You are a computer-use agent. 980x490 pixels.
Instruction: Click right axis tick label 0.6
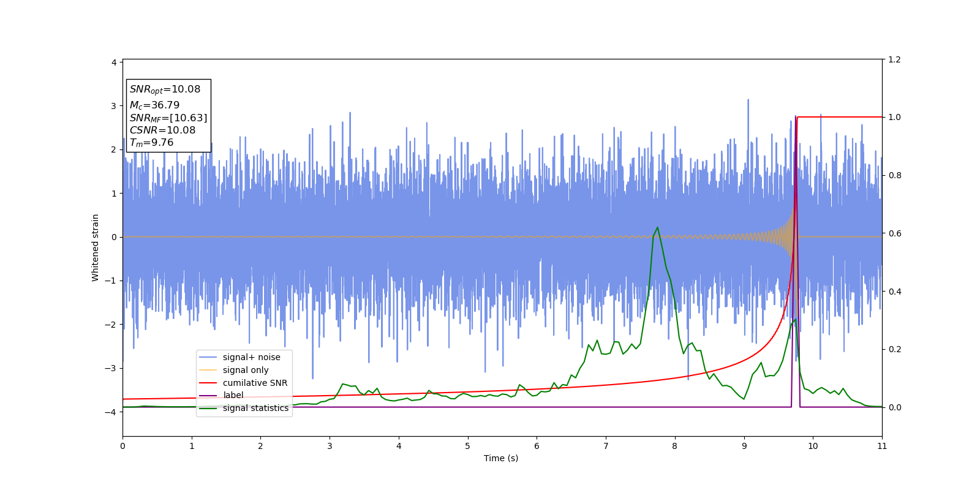[895, 233]
